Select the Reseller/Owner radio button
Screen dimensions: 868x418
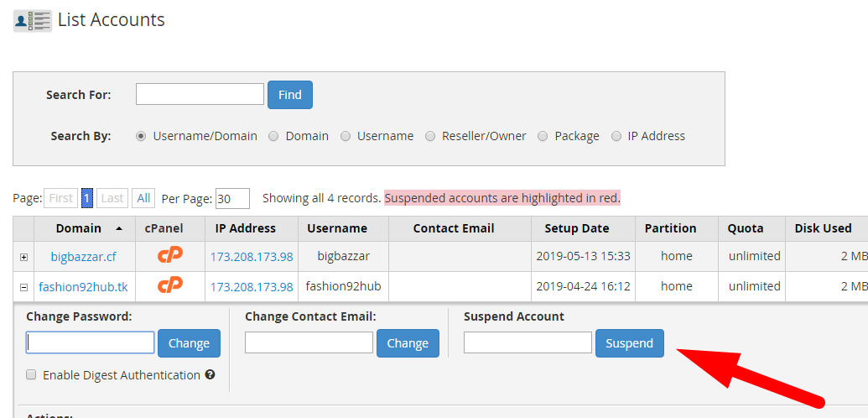pos(430,136)
